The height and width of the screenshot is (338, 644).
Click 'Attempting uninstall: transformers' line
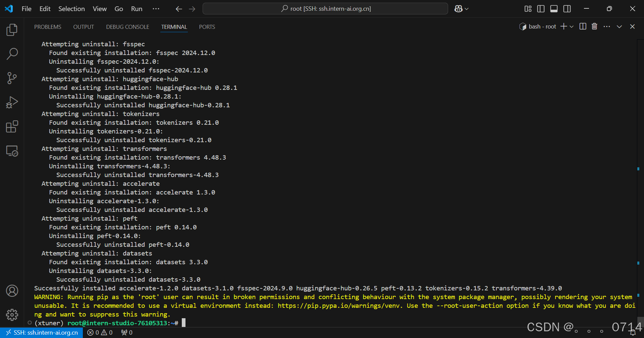coord(104,149)
